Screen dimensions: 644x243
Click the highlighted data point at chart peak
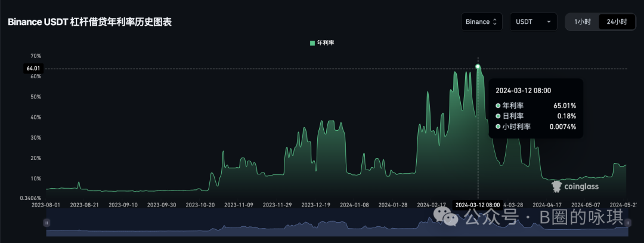(x=478, y=66)
